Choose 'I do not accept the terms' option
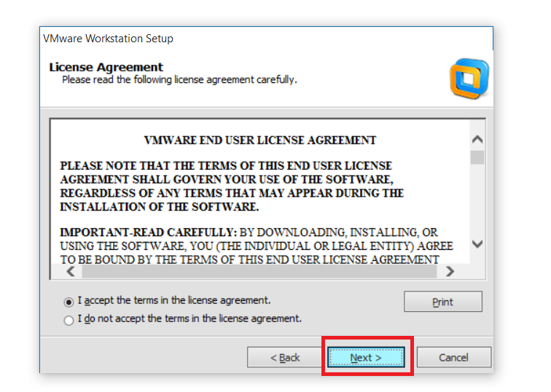The height and width of the screenshot is (392, 551). [69, 320]
